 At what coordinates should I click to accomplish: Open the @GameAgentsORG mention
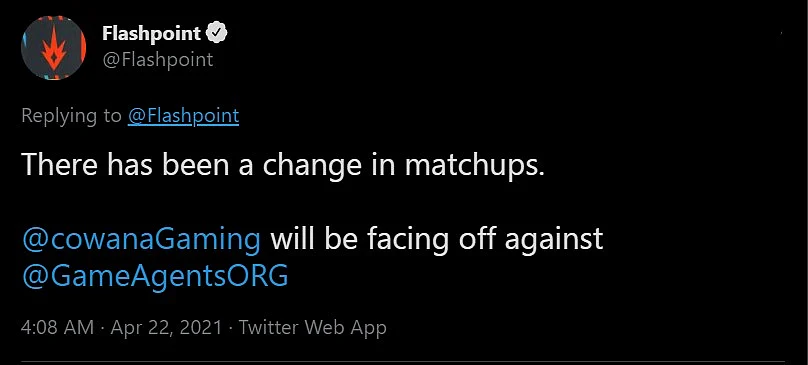[155, 276]
